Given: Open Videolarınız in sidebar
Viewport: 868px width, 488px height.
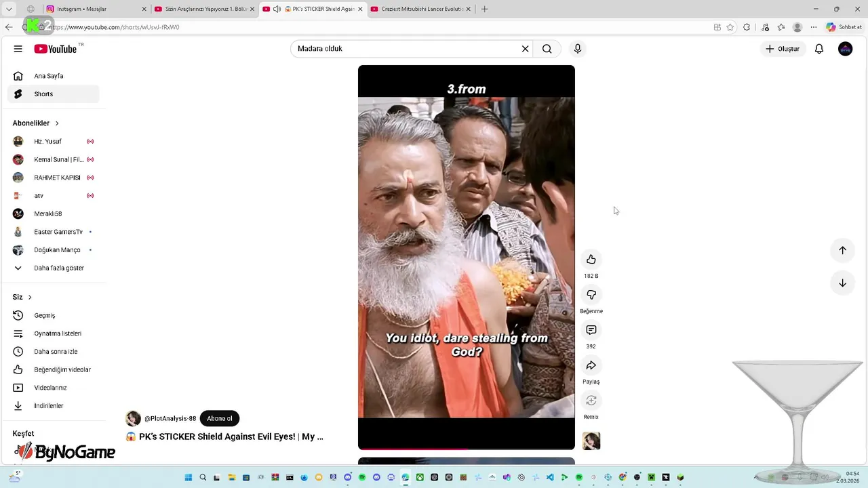Looking at the screenshot, I should [53, 388].
